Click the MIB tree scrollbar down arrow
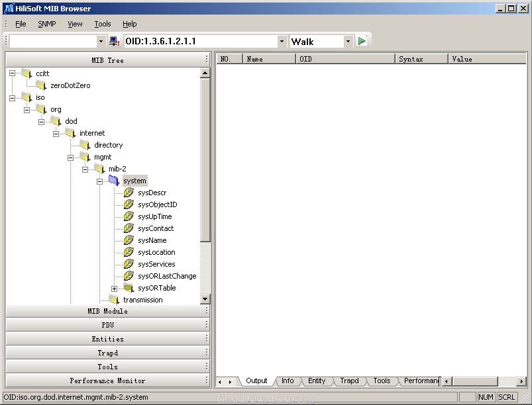This screenshot has width=532, height=405. pyautogui.click(x=205, y=299)
